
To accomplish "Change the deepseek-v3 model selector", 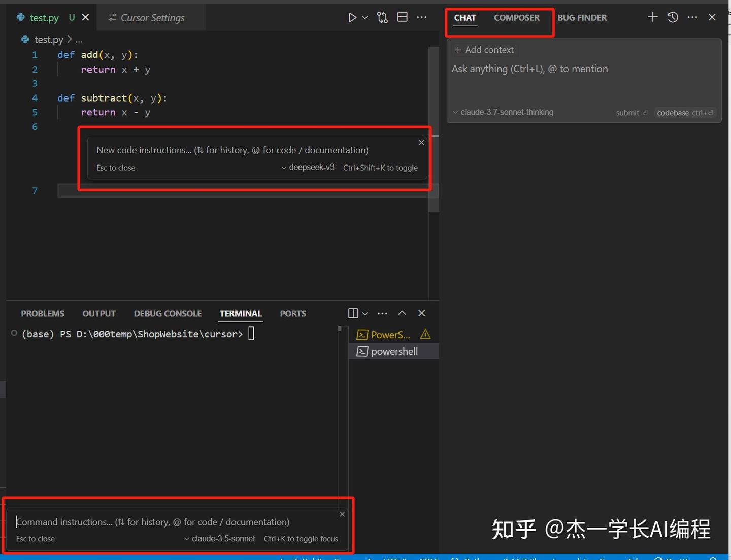I will 308,168.
